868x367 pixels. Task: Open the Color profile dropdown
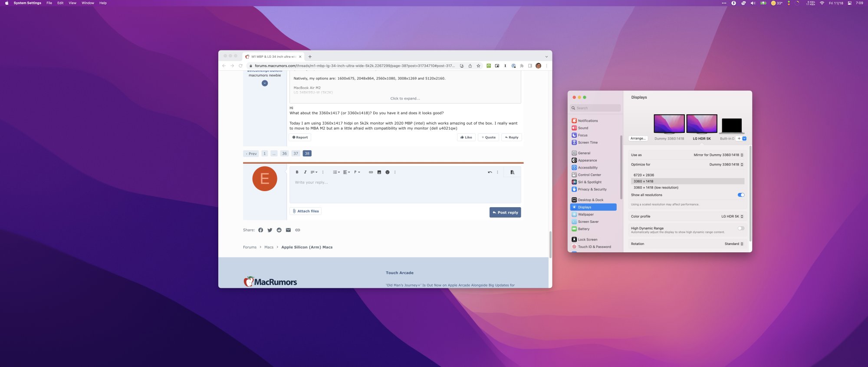[732, 216]
